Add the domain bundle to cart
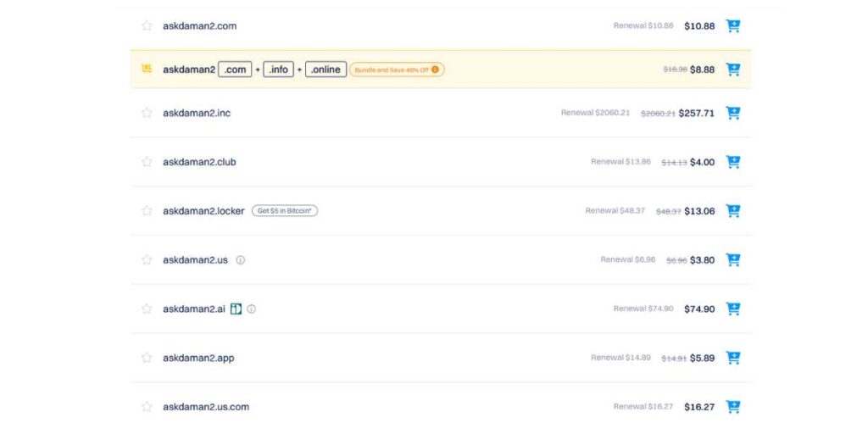 point(733,70)
